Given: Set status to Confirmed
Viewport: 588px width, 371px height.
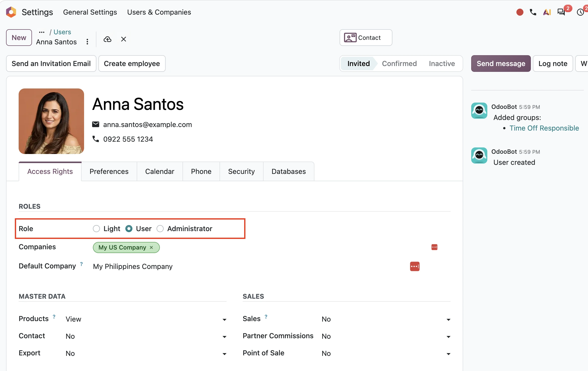Looking at the screenshot, I should 399,64.
